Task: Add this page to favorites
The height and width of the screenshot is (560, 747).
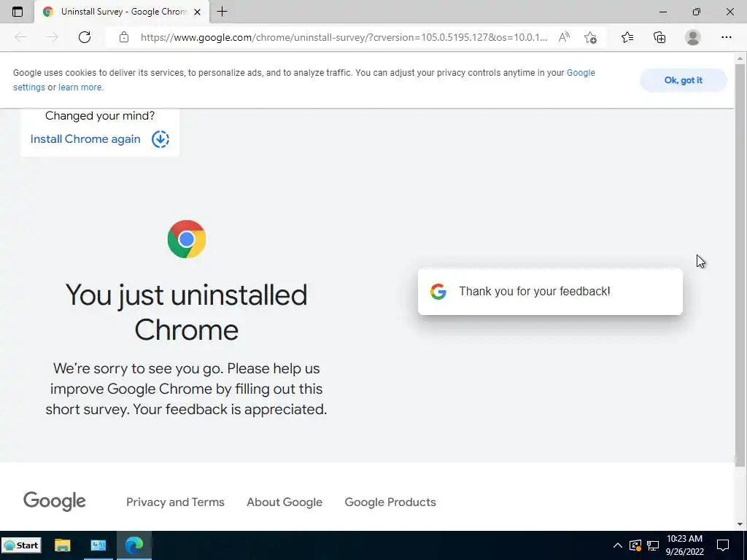Action: coord(591,38)
